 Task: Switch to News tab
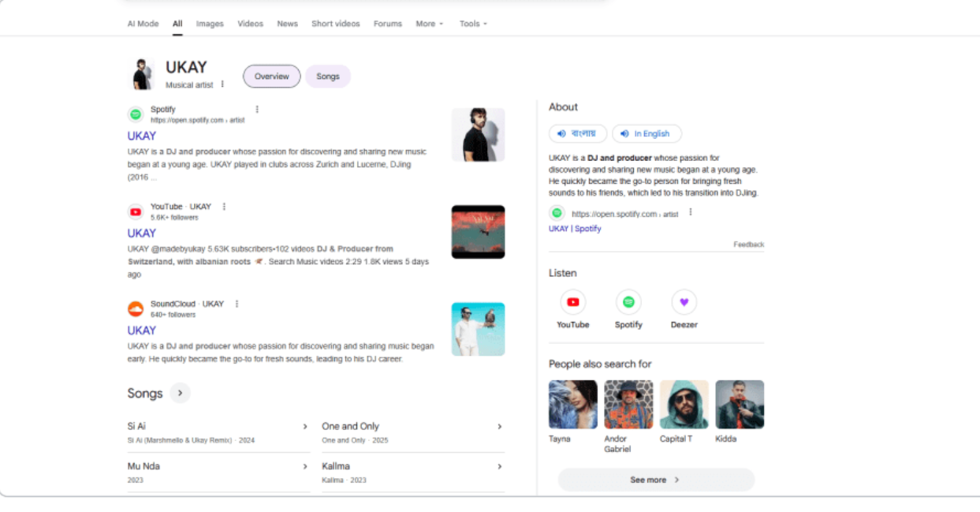[x=287, y=24]
